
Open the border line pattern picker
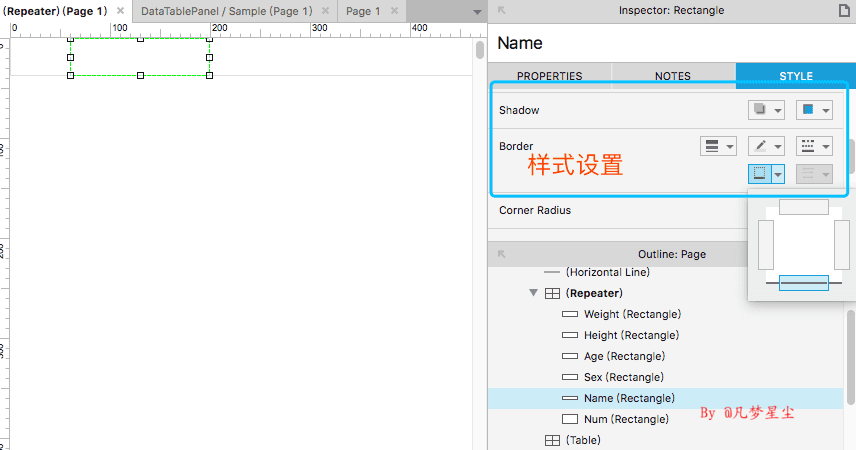coord(814,146)
